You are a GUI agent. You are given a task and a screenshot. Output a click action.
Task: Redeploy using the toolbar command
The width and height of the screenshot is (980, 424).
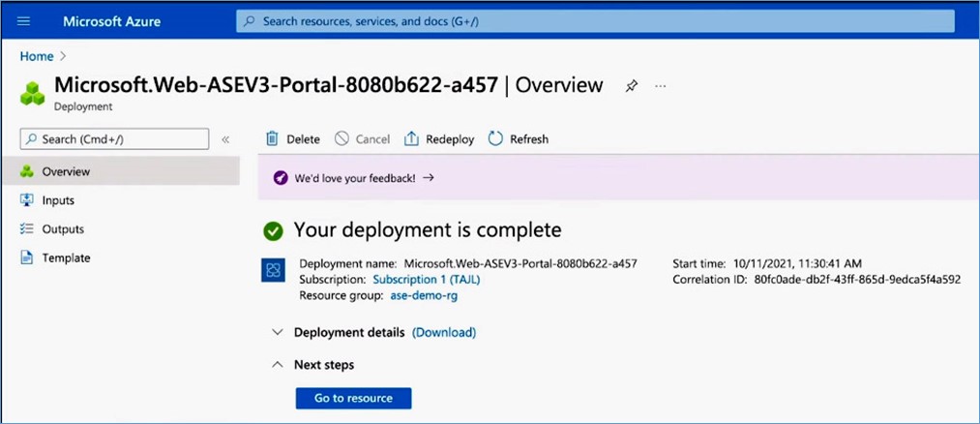tap(439, 138)
